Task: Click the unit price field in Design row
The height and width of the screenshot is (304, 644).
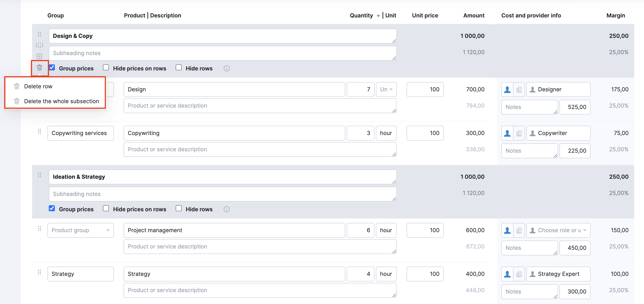Action: pos(425,89)
